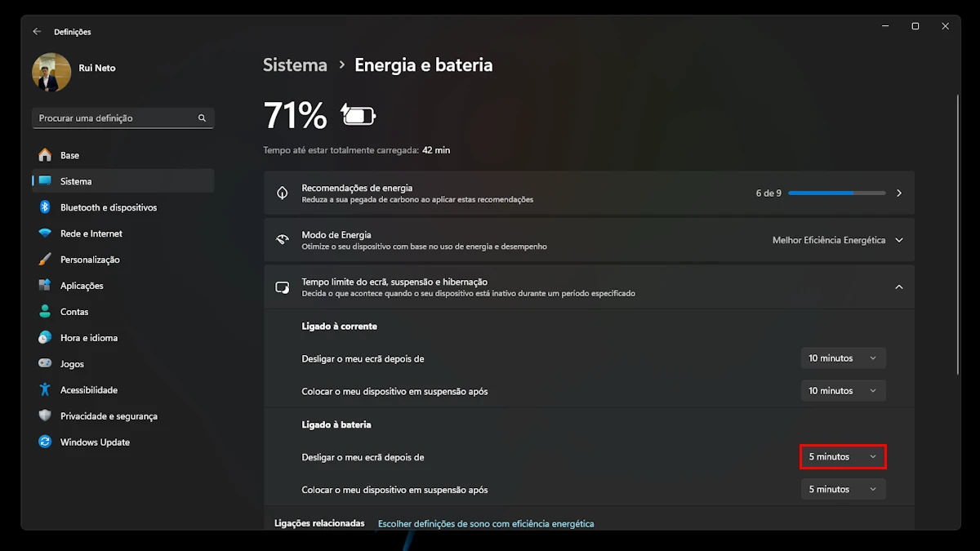This screenshot has height=551, width=980.
Task: Open the Personalização page
Action: coord(90,260)
